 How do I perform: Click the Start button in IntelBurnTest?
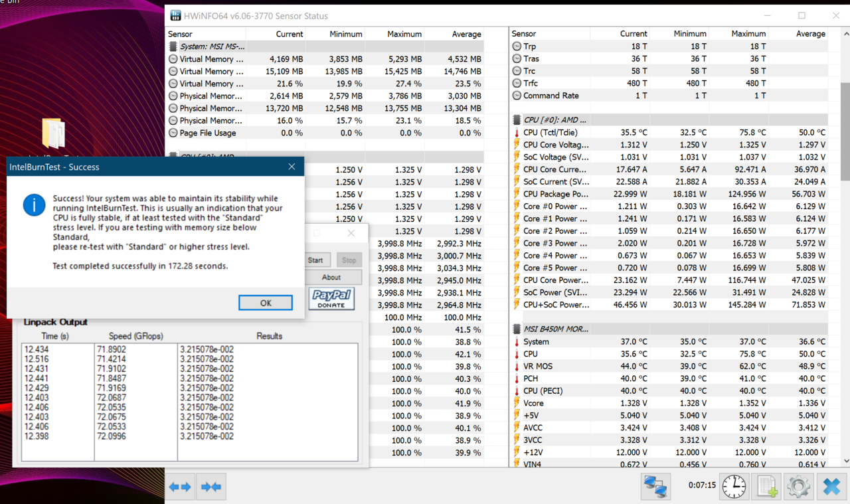tap(315, 260)
